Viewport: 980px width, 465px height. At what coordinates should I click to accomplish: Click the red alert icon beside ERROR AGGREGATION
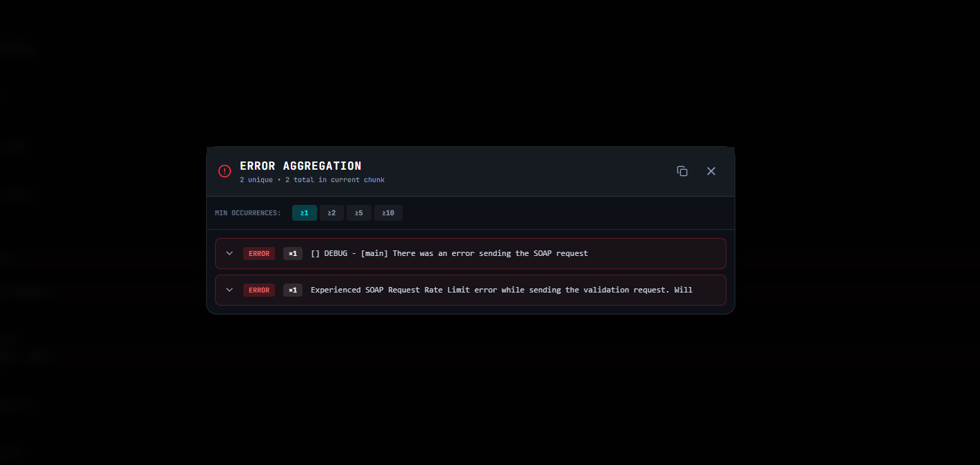click(x=224, y=171)
